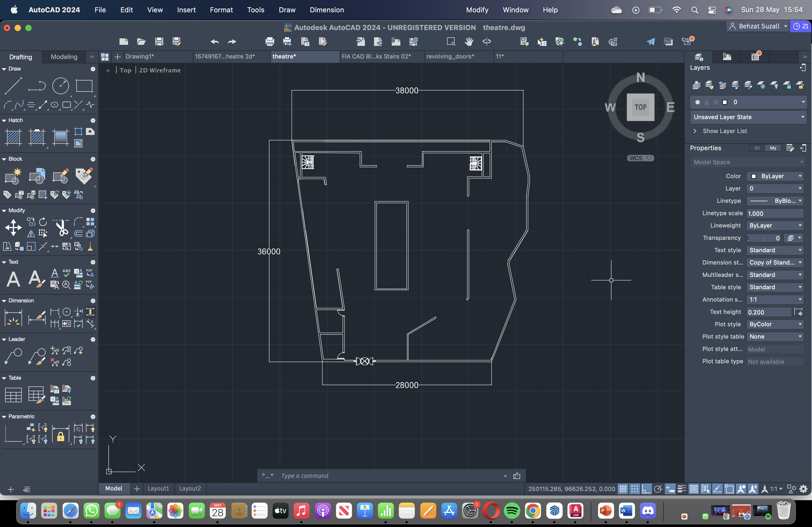The width and height of the screenshot is (812, 527).
Task: Open the Linetype dropdown
Action: coord(775,201)
